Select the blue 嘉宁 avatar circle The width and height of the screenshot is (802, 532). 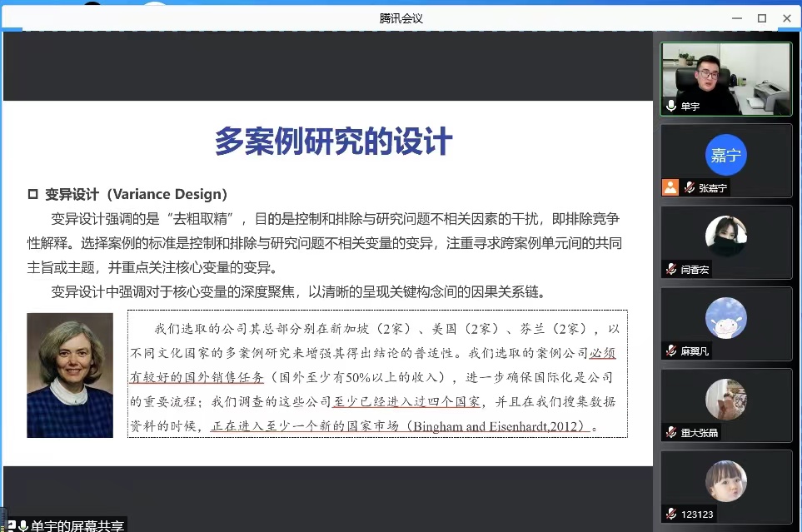725,155
